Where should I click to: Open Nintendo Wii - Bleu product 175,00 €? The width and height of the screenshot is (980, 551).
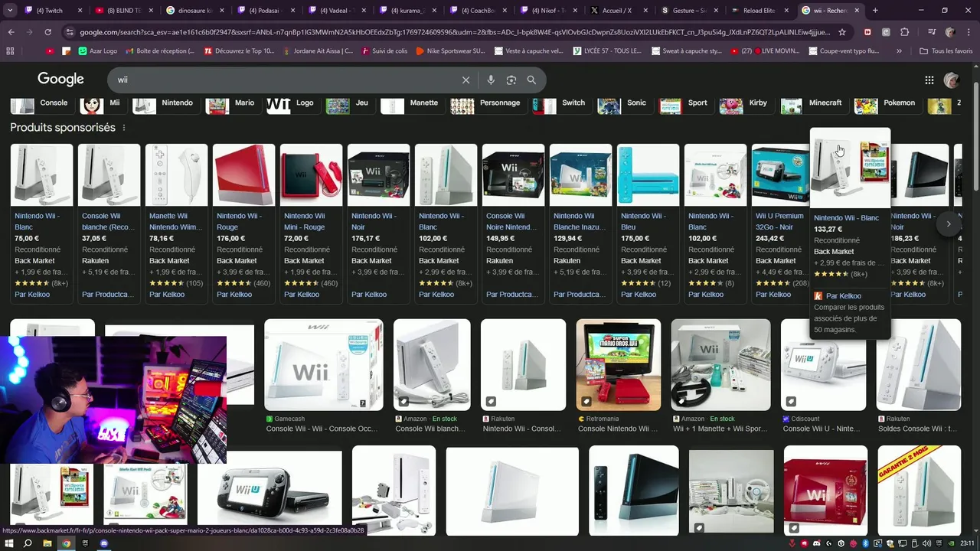(648, 223)
